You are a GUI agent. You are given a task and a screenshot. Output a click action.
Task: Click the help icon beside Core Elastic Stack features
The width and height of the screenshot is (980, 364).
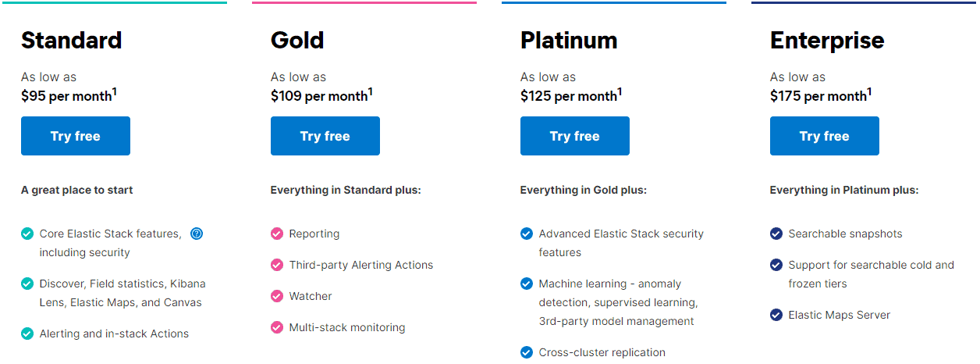click(x=197, y=234)
